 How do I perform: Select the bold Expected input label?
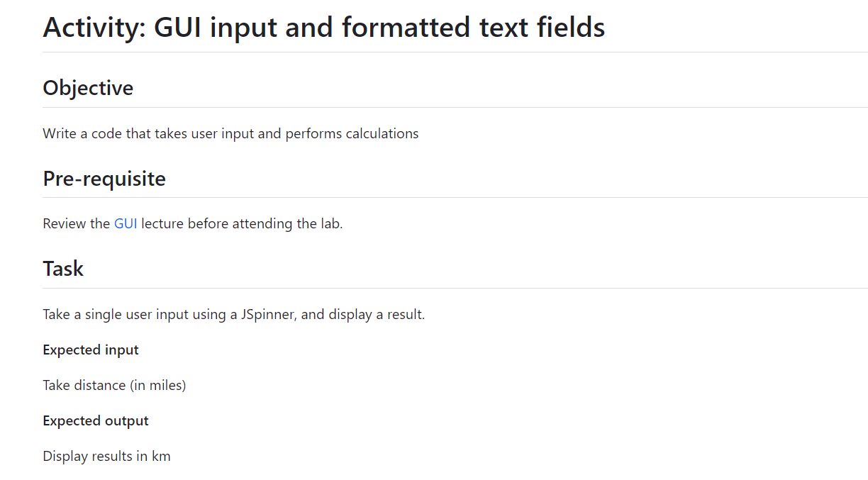tap(91, 350)
